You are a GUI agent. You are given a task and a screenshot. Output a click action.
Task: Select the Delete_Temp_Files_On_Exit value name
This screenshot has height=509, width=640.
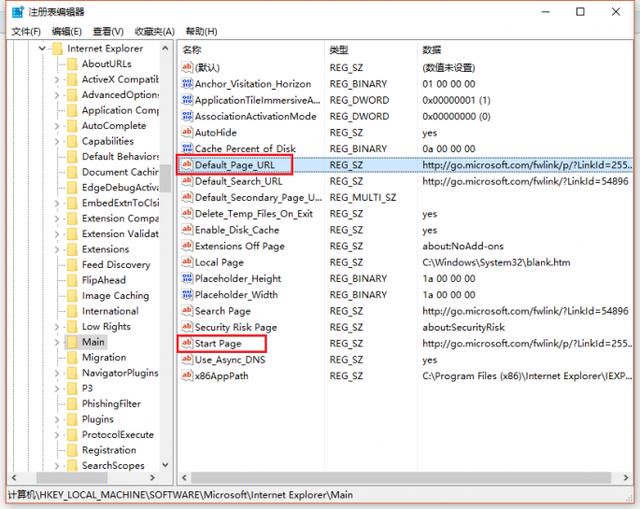(254, 214)
